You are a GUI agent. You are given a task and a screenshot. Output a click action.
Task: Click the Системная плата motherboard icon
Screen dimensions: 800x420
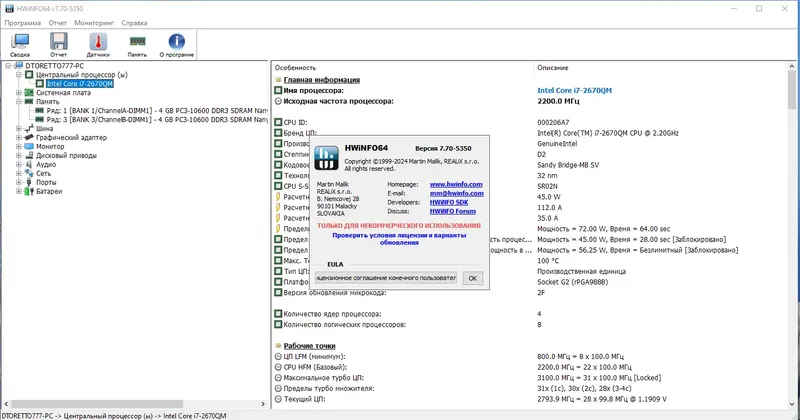[29, 93]
